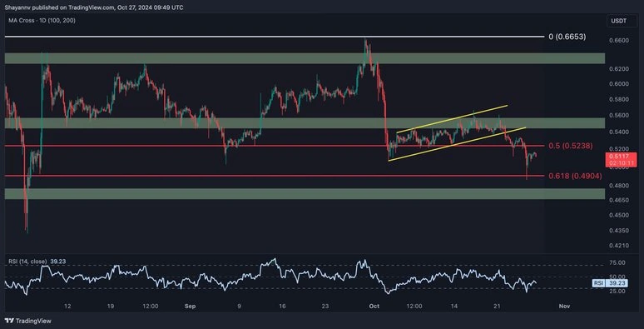Click the Shayannv published header text
The width and height of the screenshot is (644, 329).
click(94, 7)
